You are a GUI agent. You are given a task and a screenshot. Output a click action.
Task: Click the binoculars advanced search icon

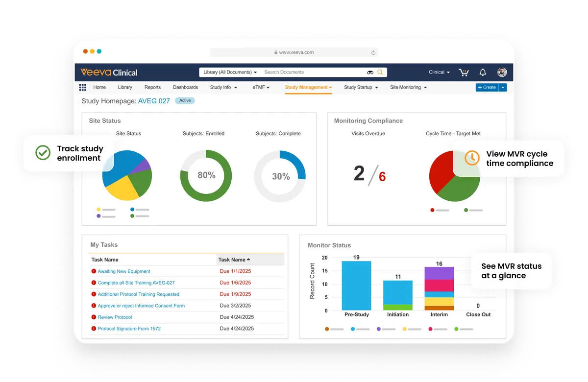[370, 72]
